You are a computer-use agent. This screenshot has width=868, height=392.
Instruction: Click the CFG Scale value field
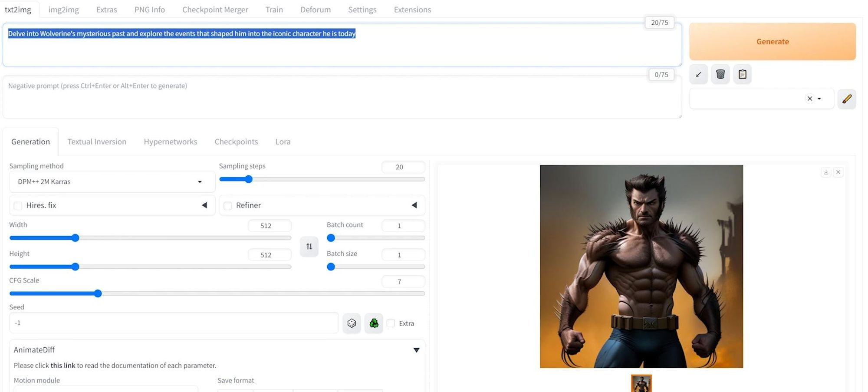coord(403,282)
